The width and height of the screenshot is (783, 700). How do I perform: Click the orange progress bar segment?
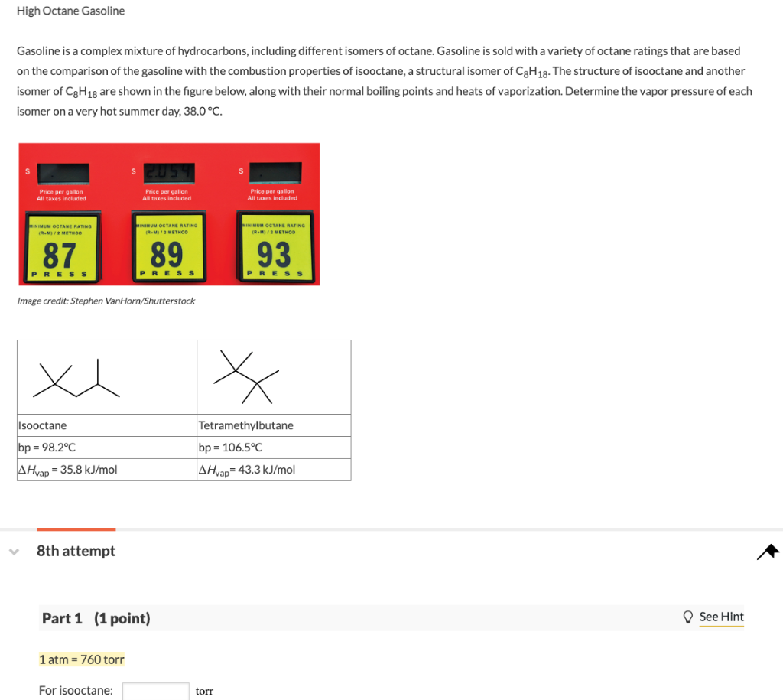pos(75,529)
